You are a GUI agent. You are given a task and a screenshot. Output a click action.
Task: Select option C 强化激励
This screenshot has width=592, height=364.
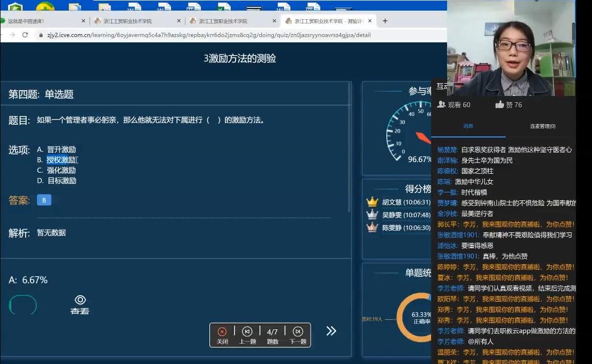(61, 170)
